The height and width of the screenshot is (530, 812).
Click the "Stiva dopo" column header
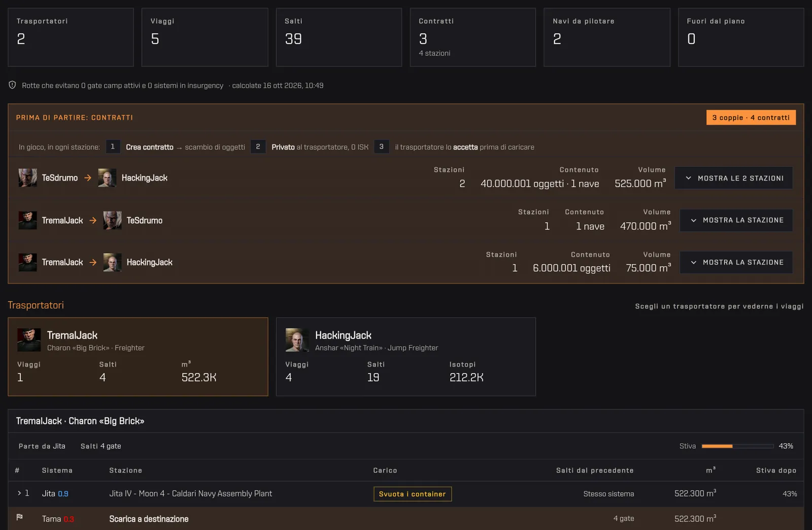pos(776,471)
